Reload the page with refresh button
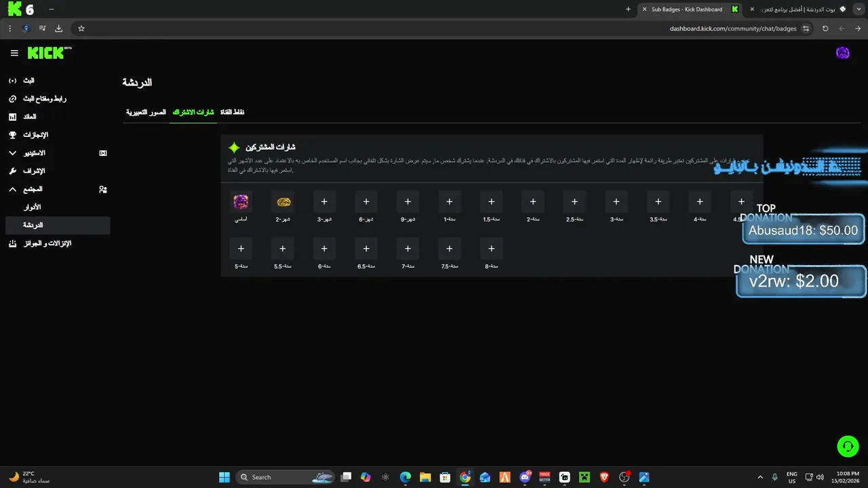 [825, 28]
